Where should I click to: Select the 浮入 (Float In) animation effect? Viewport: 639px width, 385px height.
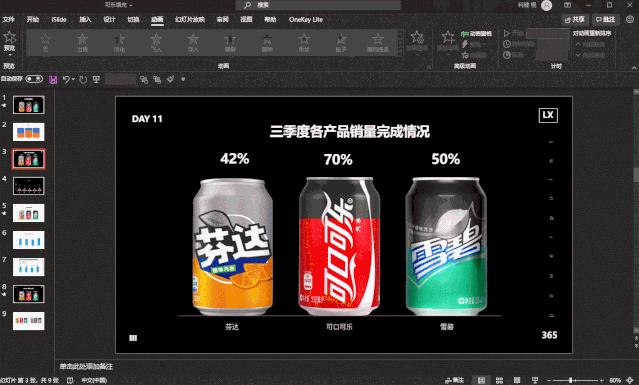tap(193, 42)
